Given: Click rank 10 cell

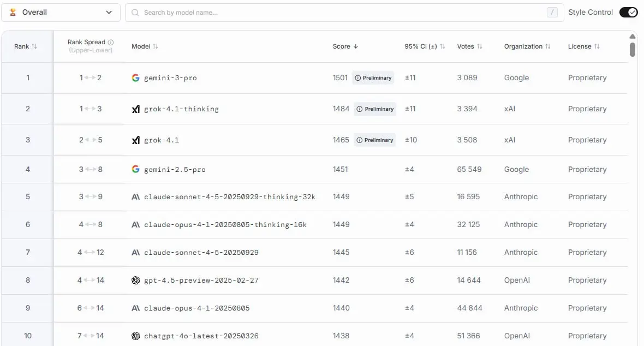Looking at the screenshot, I should coord(27,336).
